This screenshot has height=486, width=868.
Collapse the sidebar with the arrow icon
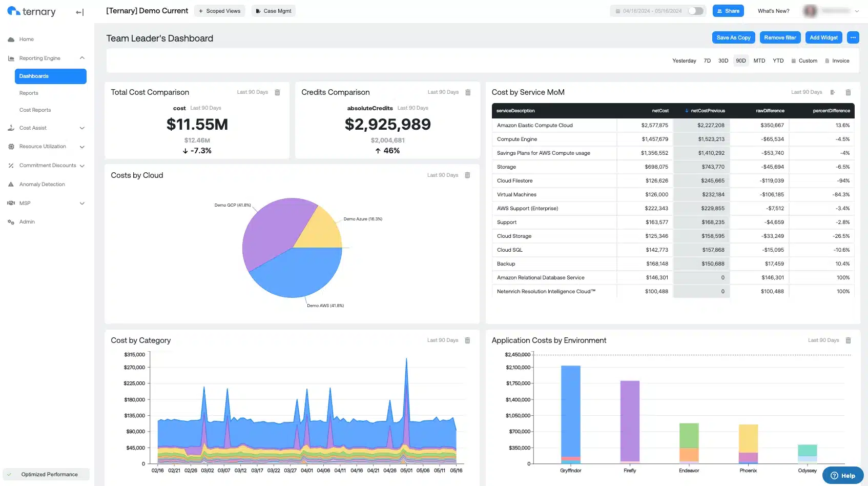click(79, 12)
